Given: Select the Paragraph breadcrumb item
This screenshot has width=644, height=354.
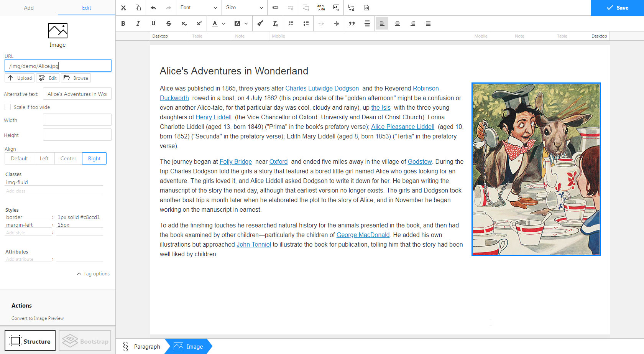Looking at the screenshot, I should pos(141,346).
